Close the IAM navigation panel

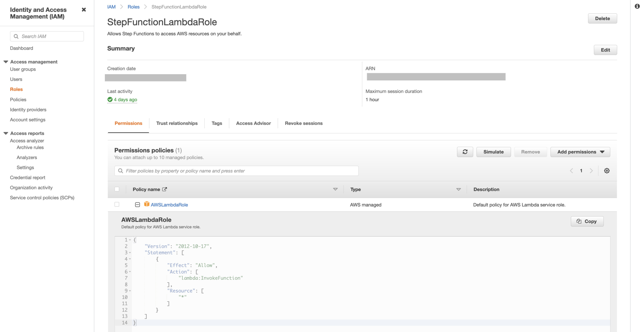[84, 10]
